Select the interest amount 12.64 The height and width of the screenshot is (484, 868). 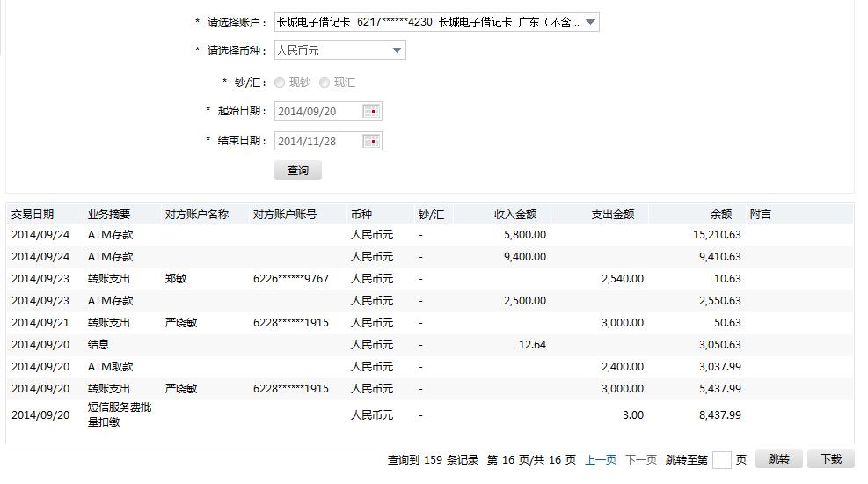coord(532,344)
